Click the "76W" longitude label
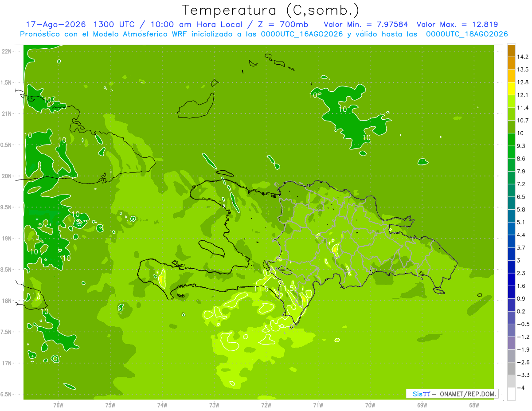This screenshot has height=411, width=532. point(58,405)
